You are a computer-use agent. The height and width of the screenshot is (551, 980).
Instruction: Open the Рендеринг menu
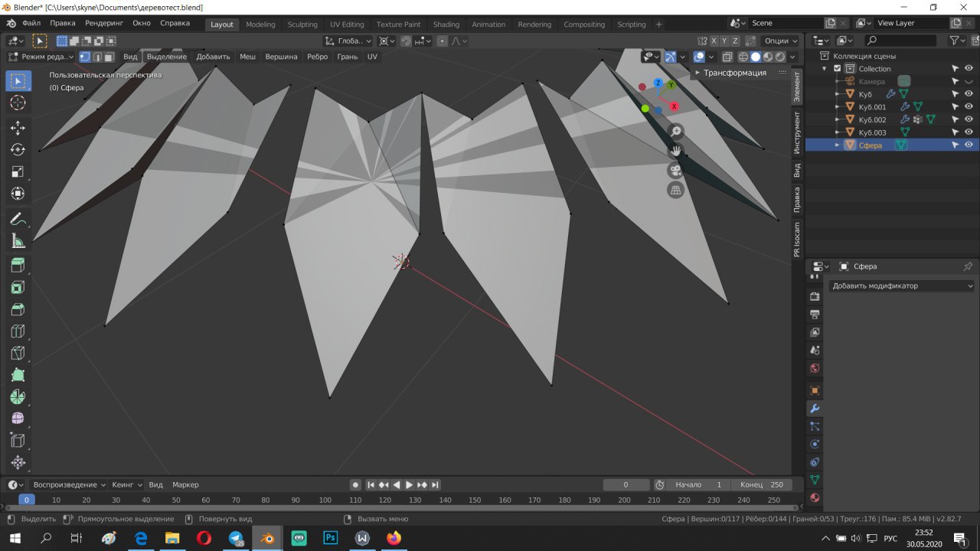point(104,23)
